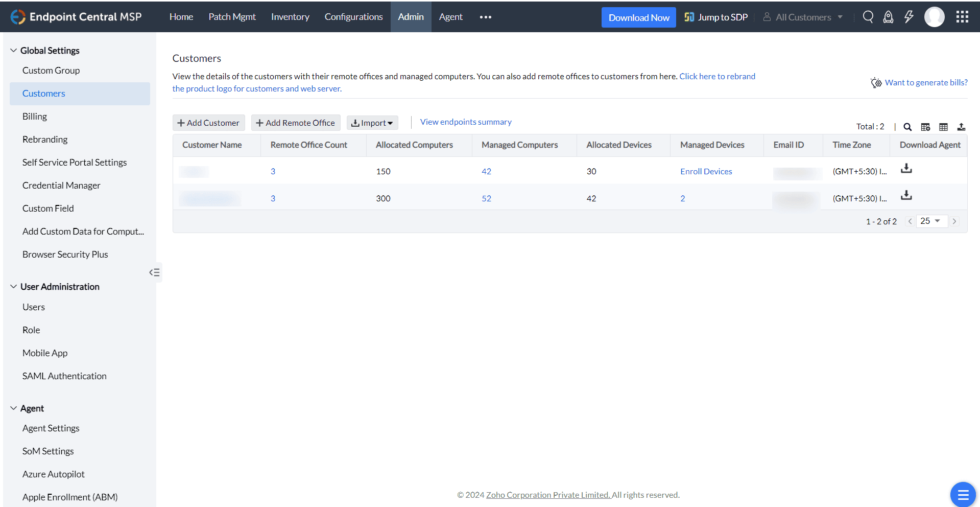Collapse the User Administration section
The height and width of the screenshot is (507, 980).
click(14, 287)
